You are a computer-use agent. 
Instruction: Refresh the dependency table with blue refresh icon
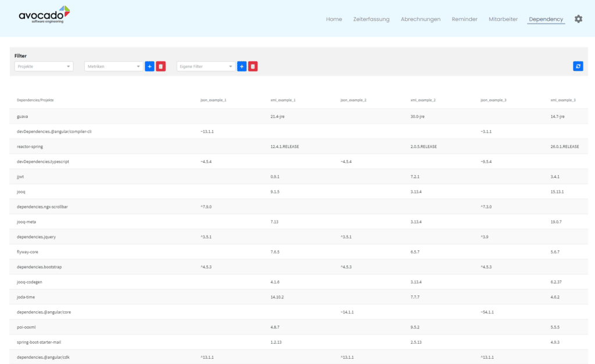(x=578, y=66)
